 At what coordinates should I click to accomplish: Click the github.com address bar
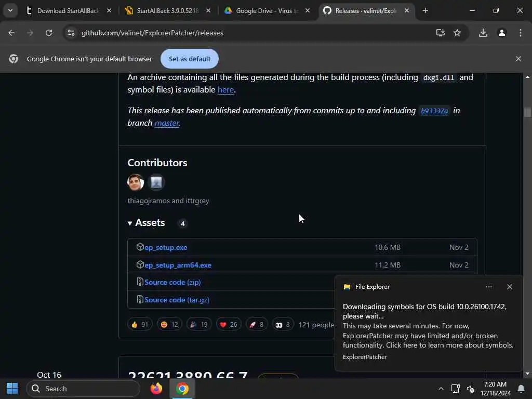point(153,33)
